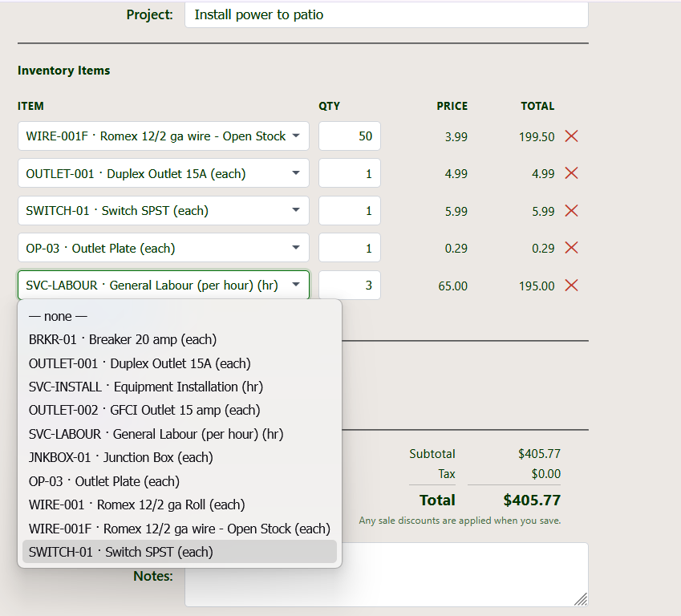Choose the none option in the list
Screen dimensions: 681x616
coord(180,316)
